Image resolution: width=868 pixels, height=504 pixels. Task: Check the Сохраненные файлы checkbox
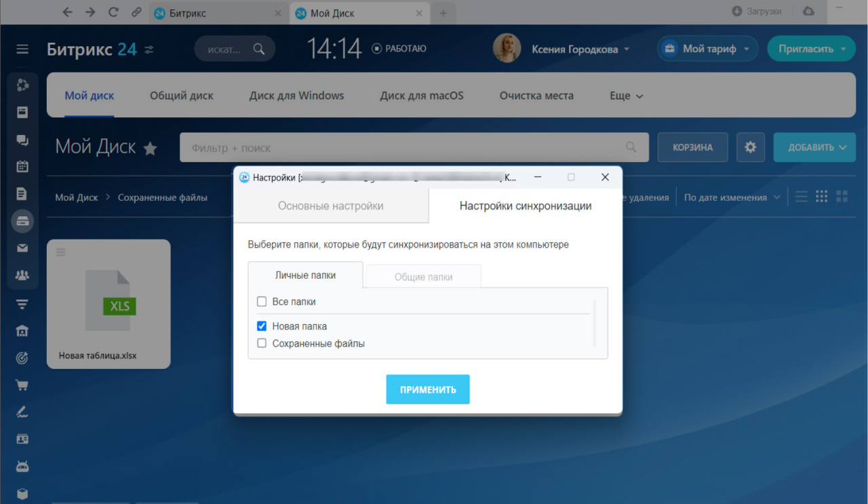[262, 344]
